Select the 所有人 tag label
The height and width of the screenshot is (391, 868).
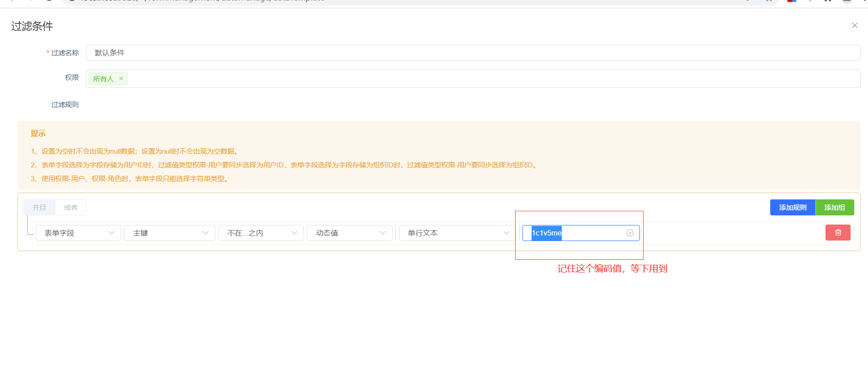point(103,79)
